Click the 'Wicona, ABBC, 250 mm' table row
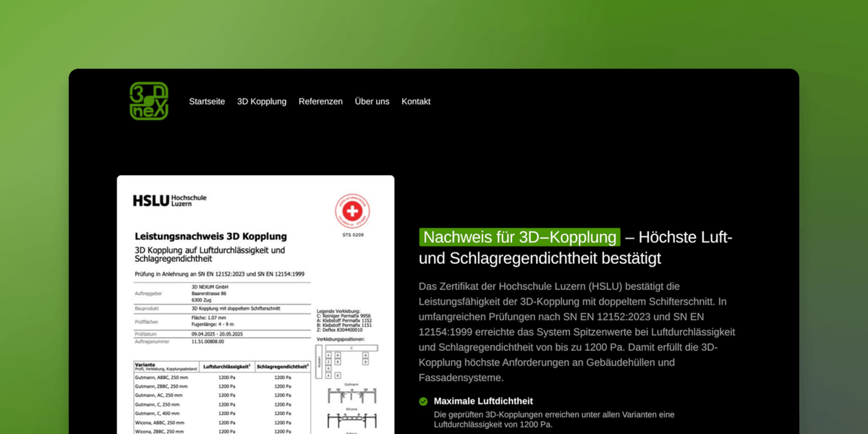Screen dimensions: 868x434 coord(222,422)
